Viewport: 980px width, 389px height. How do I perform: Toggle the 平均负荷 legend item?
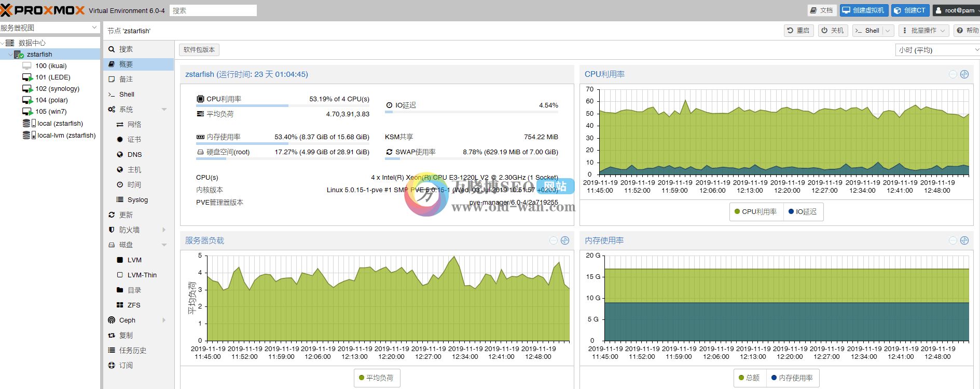pos(376,378)
